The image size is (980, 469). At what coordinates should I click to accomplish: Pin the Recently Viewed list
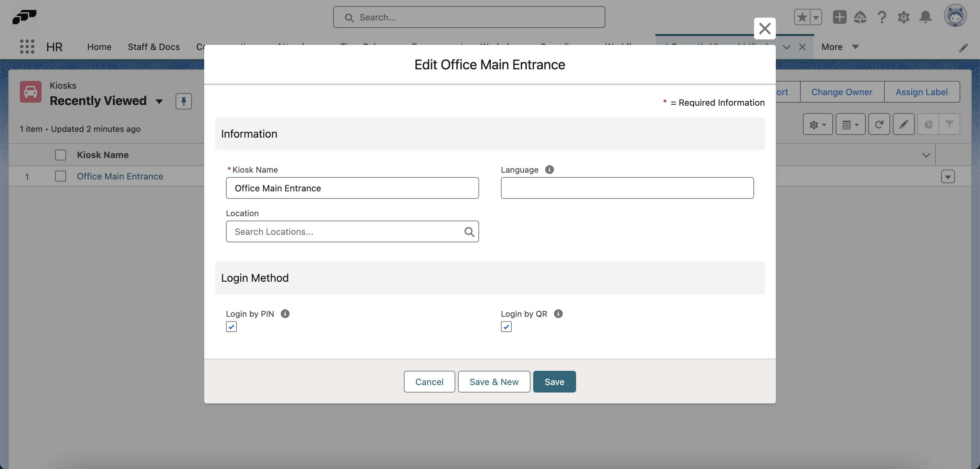pyautogui.click(x=184, y=101)
